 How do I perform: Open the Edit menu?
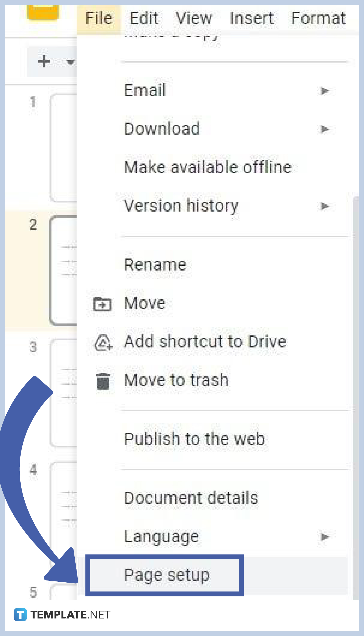(143, 18)
